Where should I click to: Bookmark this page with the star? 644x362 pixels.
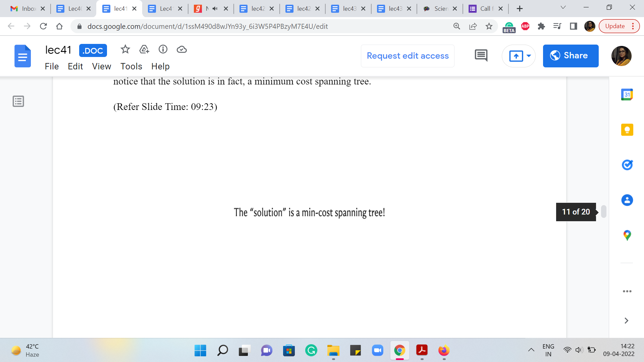[x=489, y=26]
